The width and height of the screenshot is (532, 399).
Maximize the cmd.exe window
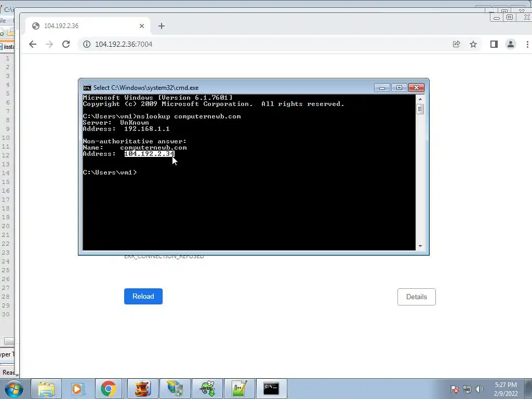coord(399,88)
